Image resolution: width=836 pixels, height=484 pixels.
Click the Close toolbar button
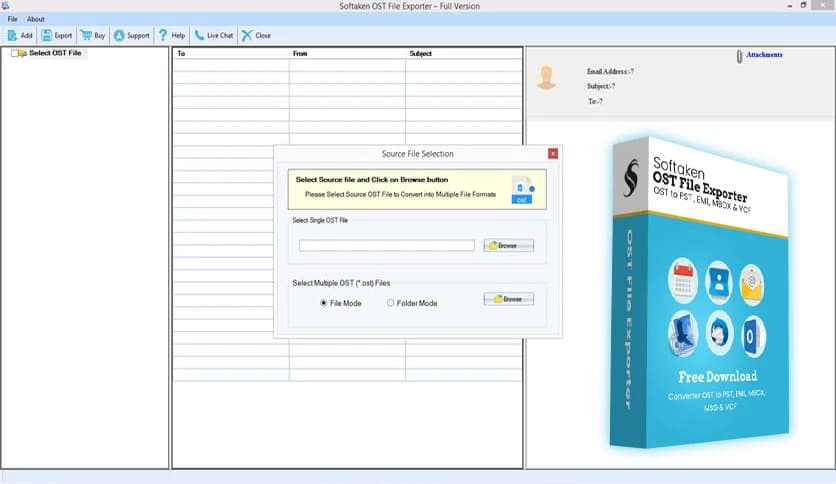point(256,35)
